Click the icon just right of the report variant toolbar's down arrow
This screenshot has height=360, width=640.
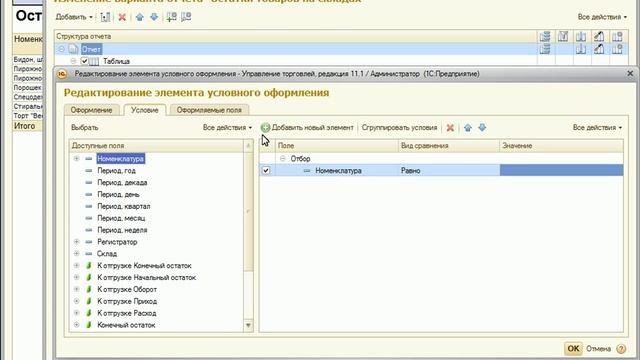[x=171, y=17]
